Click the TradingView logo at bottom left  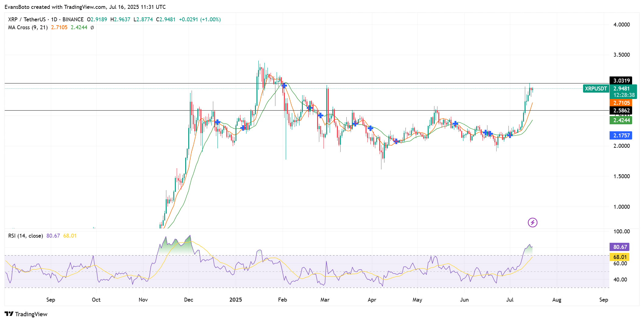[x=26, y=314]
